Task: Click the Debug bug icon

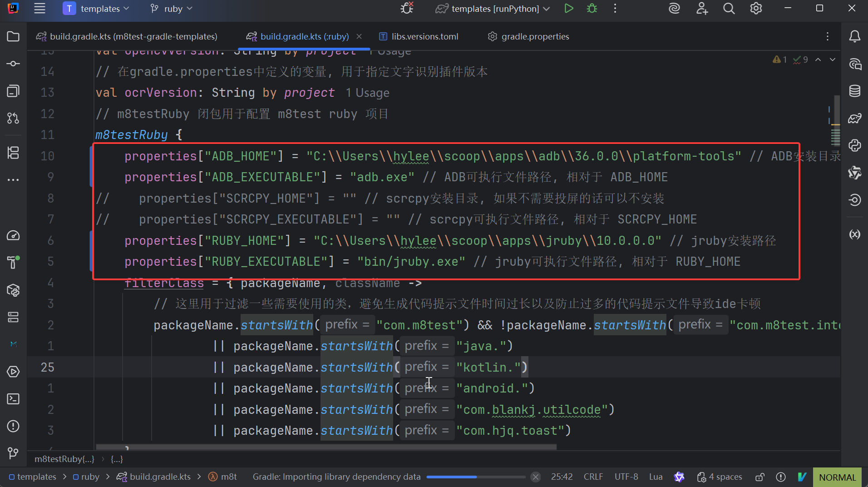Action: [x=592, y=9]
